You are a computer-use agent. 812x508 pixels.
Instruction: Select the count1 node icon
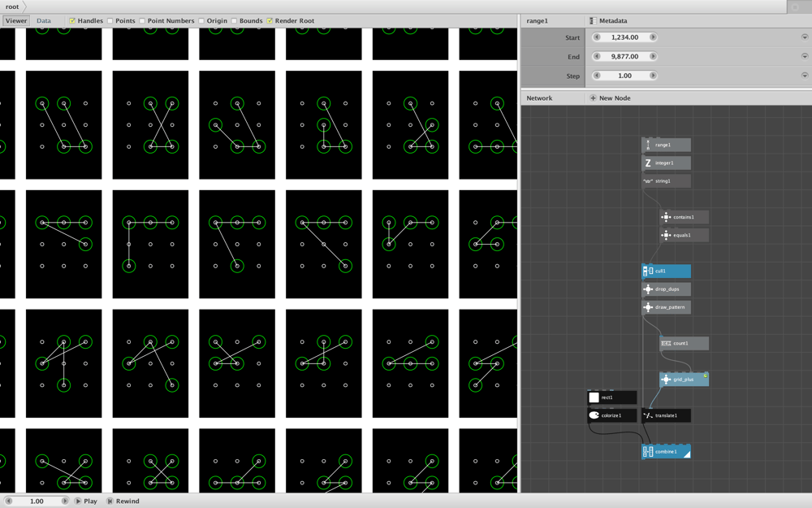pyautogui.click(x=666, y=343)
